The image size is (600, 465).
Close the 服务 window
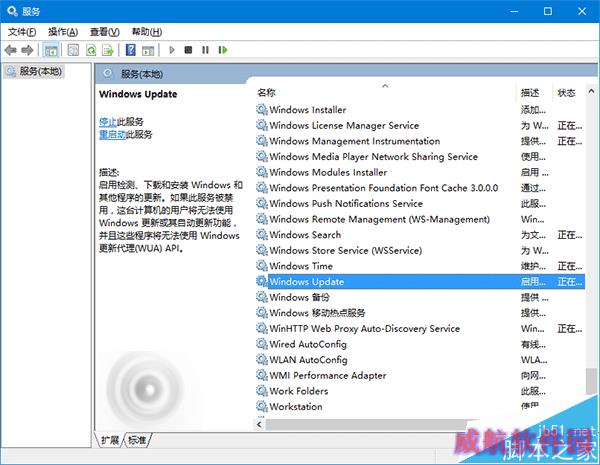pos(582,11)
